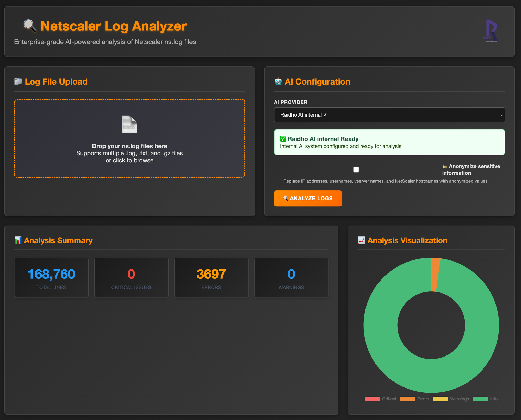521x420 pixels.
Task: Click the Analyze Logs button
Action: (x=308, y=198)
